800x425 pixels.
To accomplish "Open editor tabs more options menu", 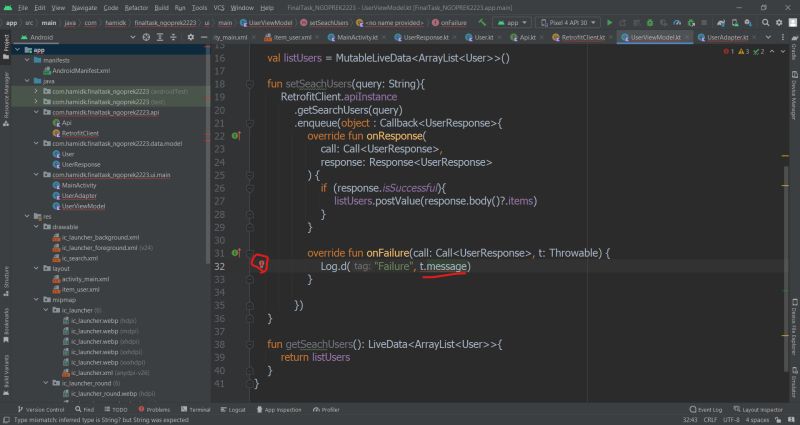I will [x=783, y=37].
